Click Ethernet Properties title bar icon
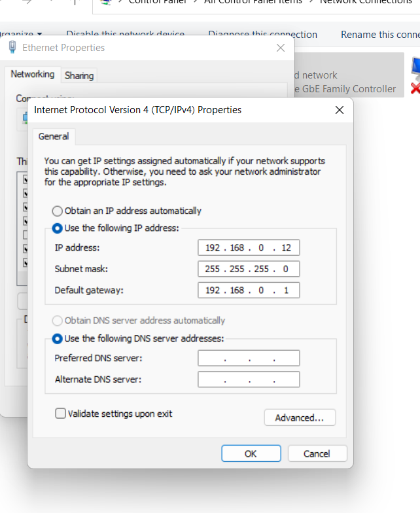This screenshot has height=513, width=420. (12, 47)
